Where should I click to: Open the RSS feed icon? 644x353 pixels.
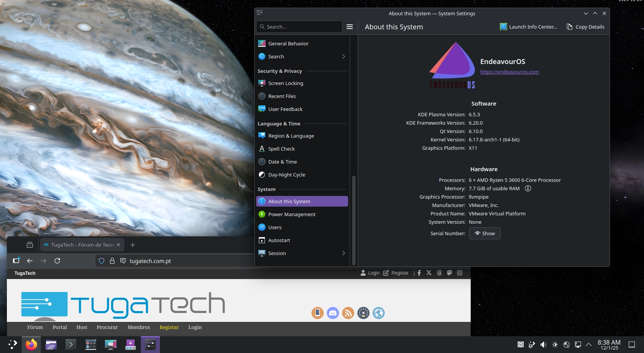pos(348,313)
